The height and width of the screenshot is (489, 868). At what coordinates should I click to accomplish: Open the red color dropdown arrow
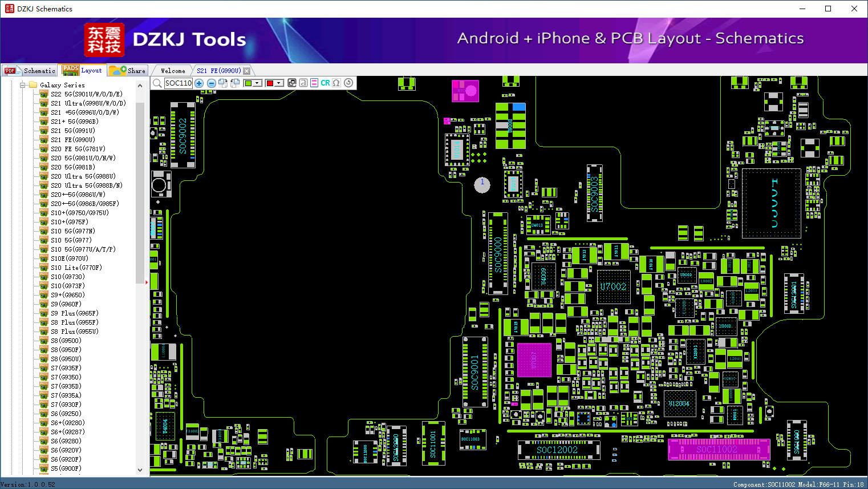click(x=279, y=83)
